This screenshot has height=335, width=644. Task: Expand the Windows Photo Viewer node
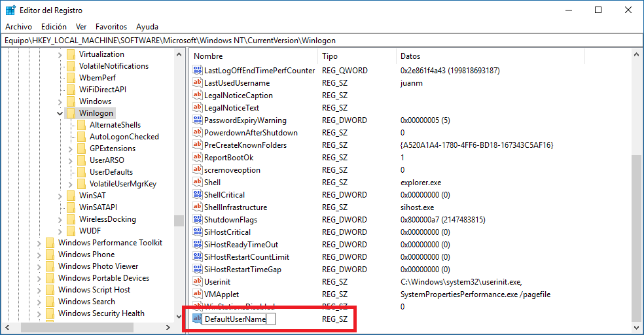tap(39, 267)
